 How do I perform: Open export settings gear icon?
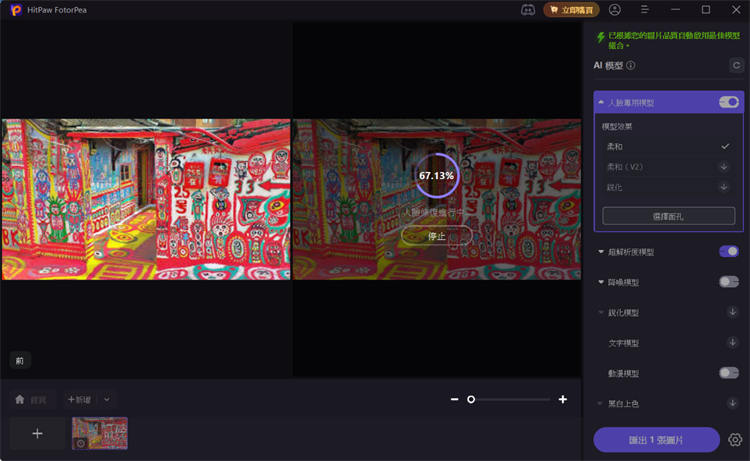click(x=735, y=439)
